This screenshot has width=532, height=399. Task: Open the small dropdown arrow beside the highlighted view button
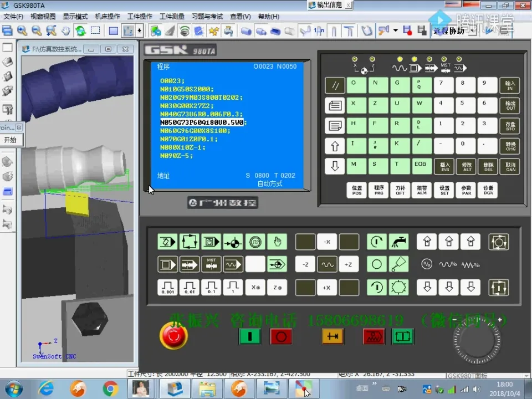(x=140, y=30)
